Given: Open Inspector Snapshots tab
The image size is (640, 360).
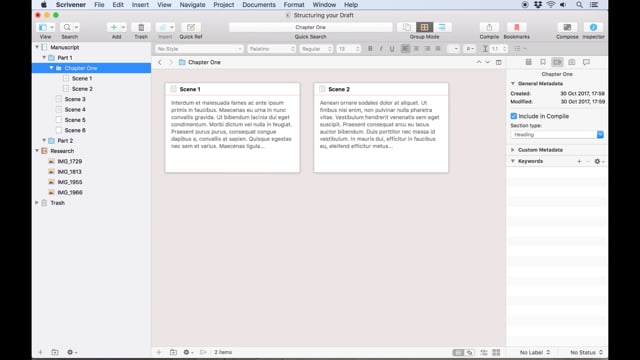Looking at the screenshot, I should tap(572, 62).
